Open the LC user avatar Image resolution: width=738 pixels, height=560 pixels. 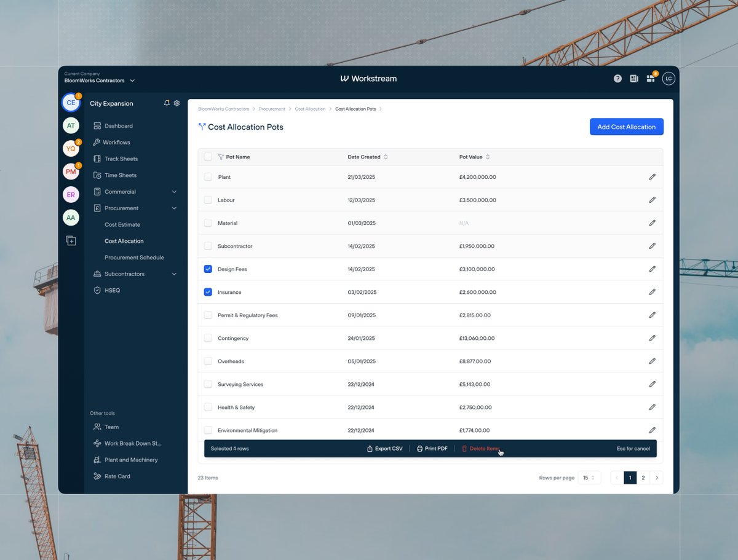[669, 79]
